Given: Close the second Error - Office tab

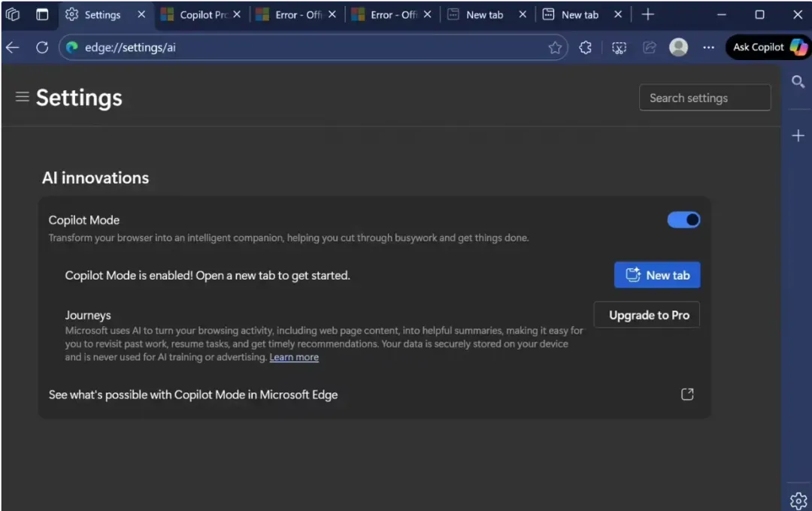Looking at the screenshot, I should pos(427,14).
